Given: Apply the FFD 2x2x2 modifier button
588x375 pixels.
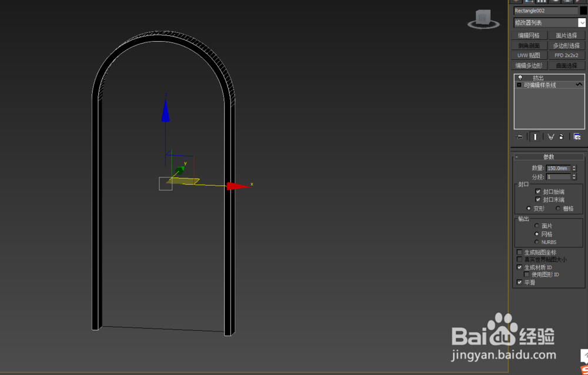Looking at the screenshot, I should point(566,55).
